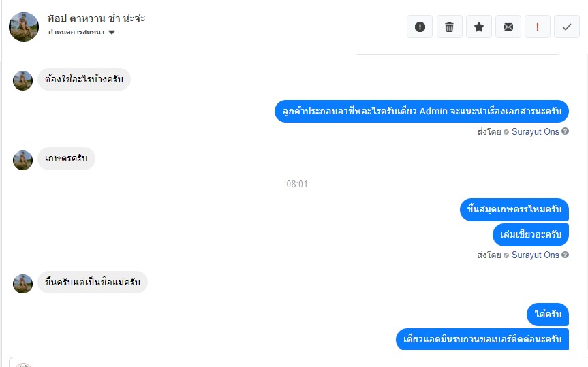Click avatar beside ต้องใช้อะไรบ้างครับ message
Image resolution: width=588 pixels, height=367 pixels.
coord(23,80)
